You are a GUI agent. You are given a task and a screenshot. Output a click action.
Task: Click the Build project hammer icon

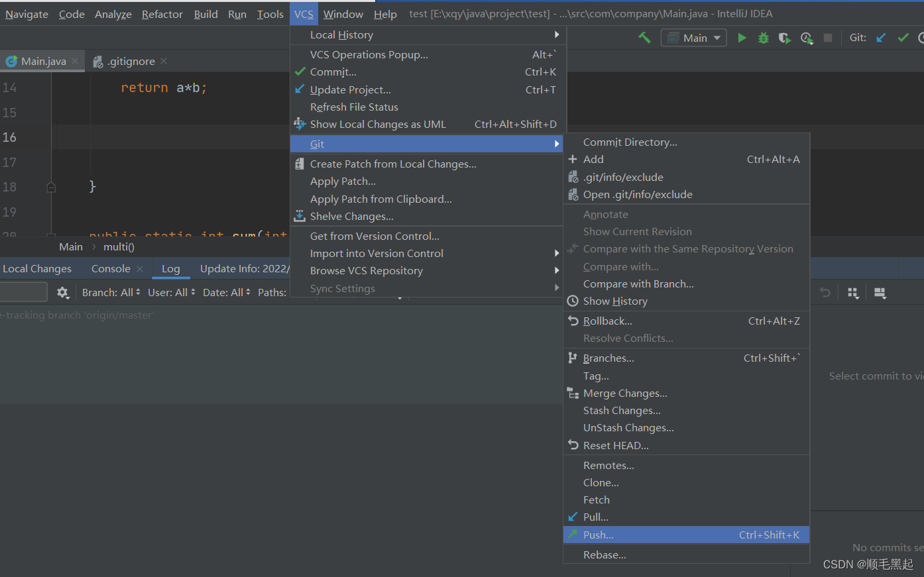(x=644, y=38)
